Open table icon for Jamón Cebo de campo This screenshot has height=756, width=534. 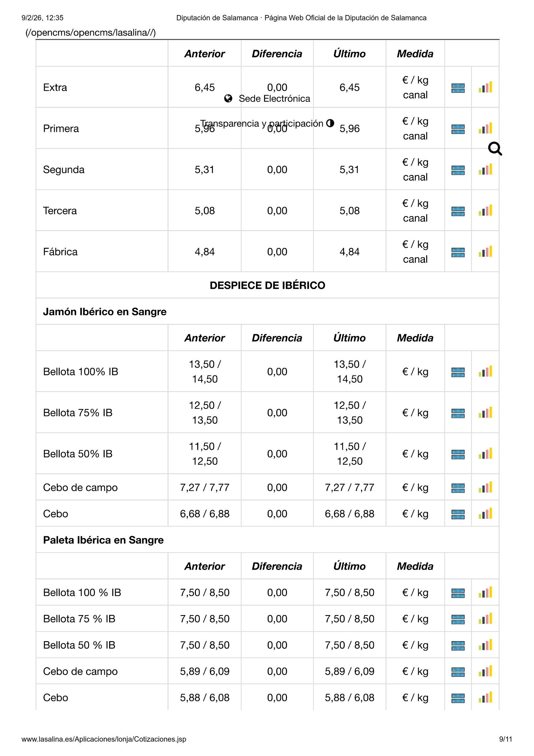pos(458,488)
